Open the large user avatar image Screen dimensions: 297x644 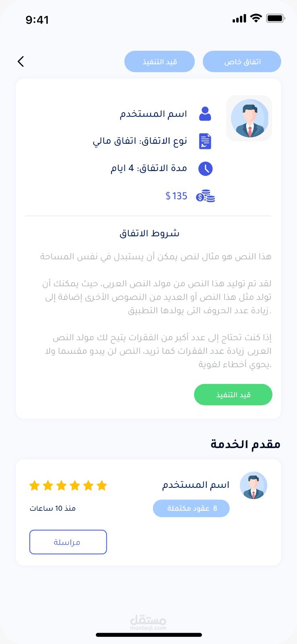point(249,118)
